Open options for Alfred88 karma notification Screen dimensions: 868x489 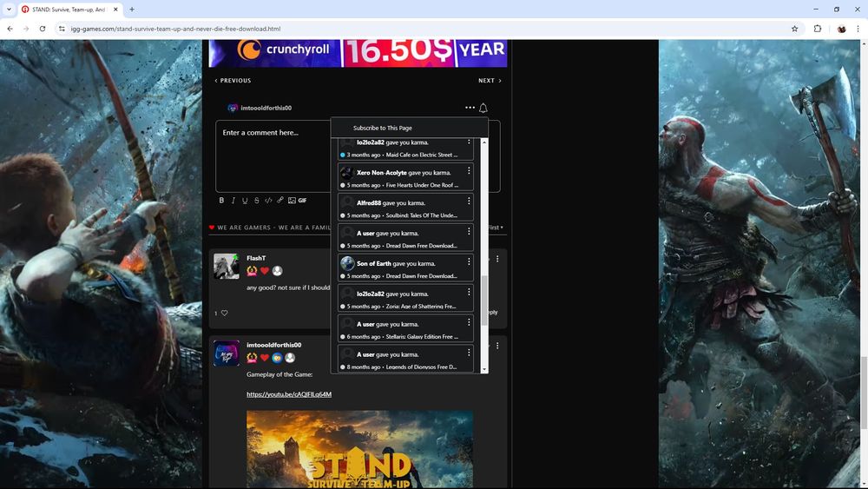pos(469,201)
